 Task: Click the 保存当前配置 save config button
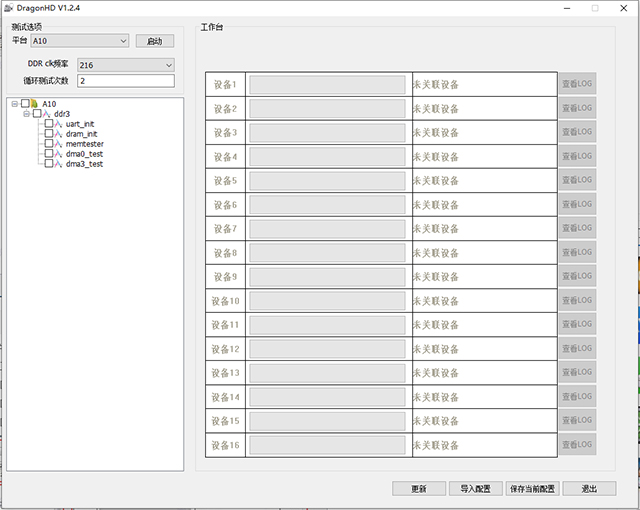[x=532, y=488]
